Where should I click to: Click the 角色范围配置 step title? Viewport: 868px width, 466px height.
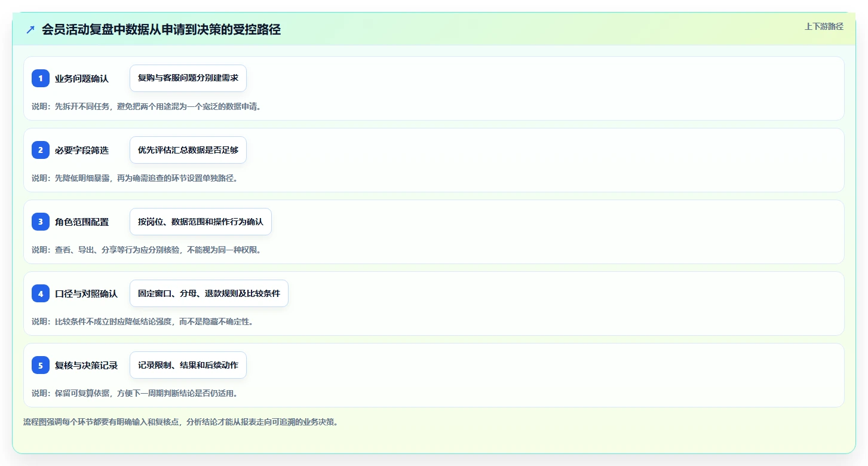[x=82, y=222]
